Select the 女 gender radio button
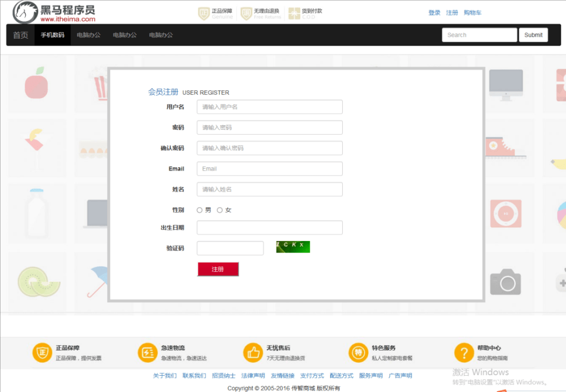 pos(219,209)
